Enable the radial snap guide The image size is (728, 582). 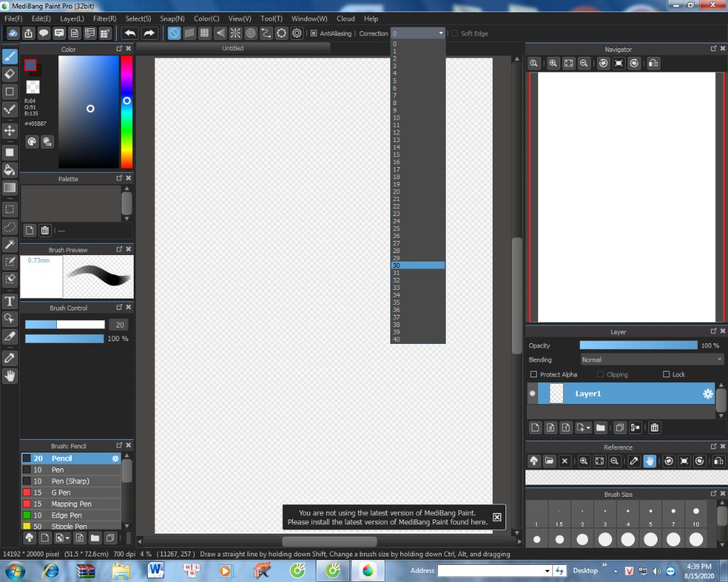[x=235, y=33]
